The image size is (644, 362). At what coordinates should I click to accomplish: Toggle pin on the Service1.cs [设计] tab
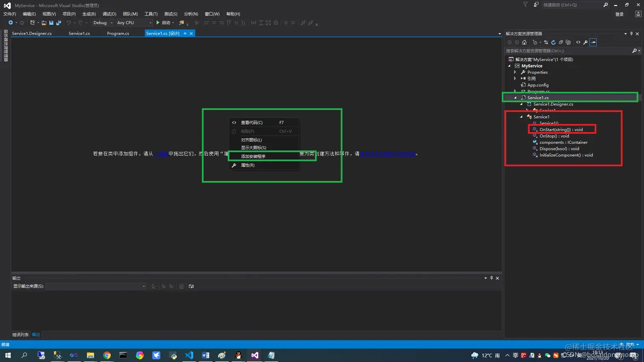click(x=185, y=33)
